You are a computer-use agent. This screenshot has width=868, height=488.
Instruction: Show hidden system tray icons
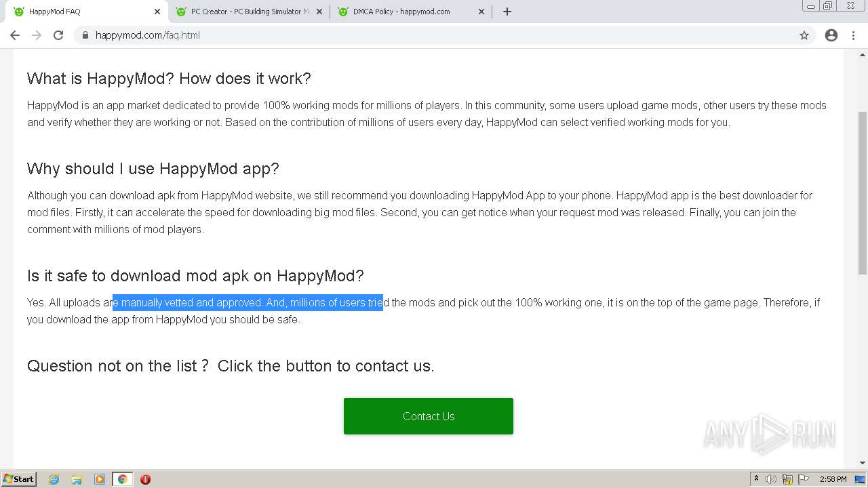pos(756,479)
